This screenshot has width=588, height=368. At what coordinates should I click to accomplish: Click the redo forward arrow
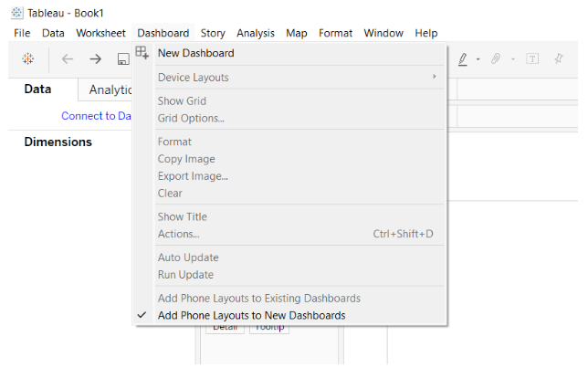pyautogui.click(x=95, y=58)
